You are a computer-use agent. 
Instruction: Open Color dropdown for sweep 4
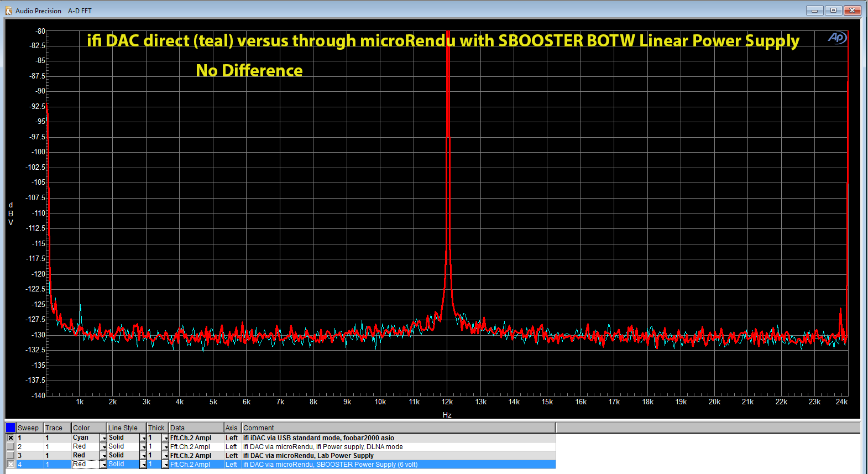pos(103,465)
